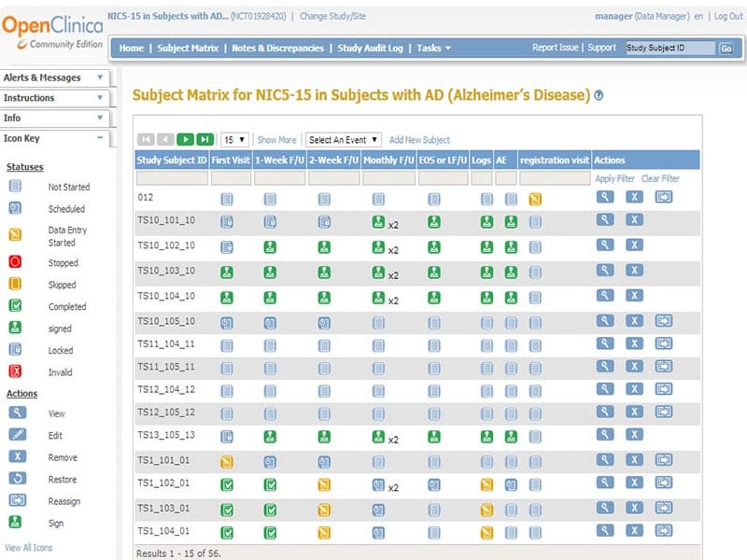Open First Visit icon for TS1_101_01
Screen dimensions: 747x560
click(x=227, y=461)
